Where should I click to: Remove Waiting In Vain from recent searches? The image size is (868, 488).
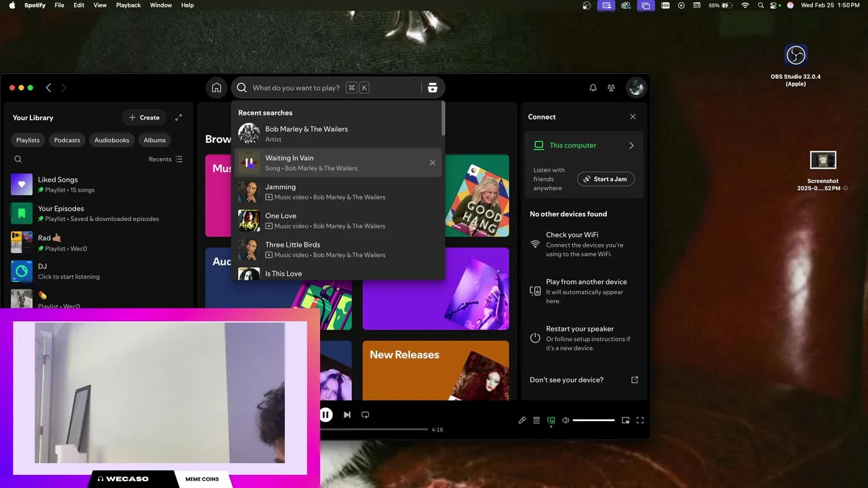click(x=433, y=163)
